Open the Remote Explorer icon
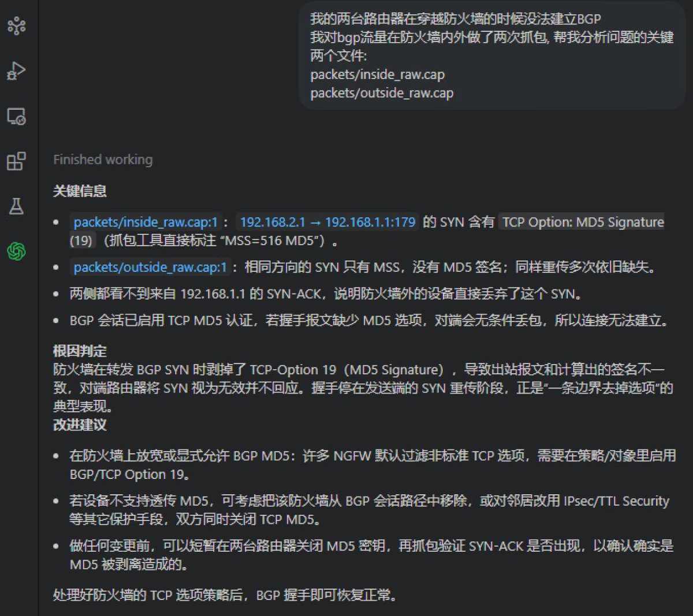Image resolution: width=693 pixels, height=616 pixels. tap(16, 117)
